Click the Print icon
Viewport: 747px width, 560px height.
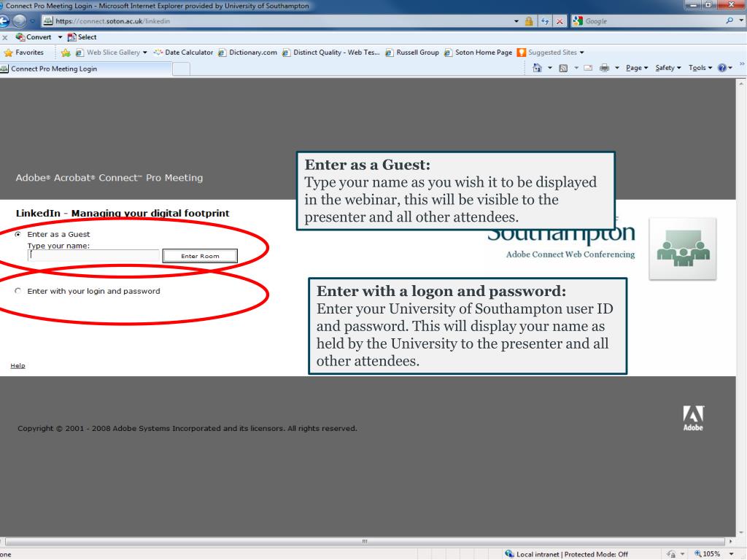coord(604,68)
